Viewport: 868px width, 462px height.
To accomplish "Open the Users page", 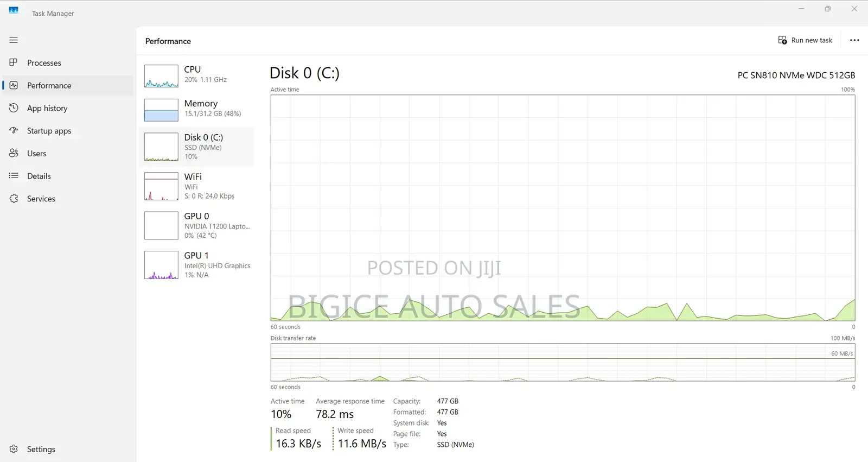I will (x=68, y=154).
